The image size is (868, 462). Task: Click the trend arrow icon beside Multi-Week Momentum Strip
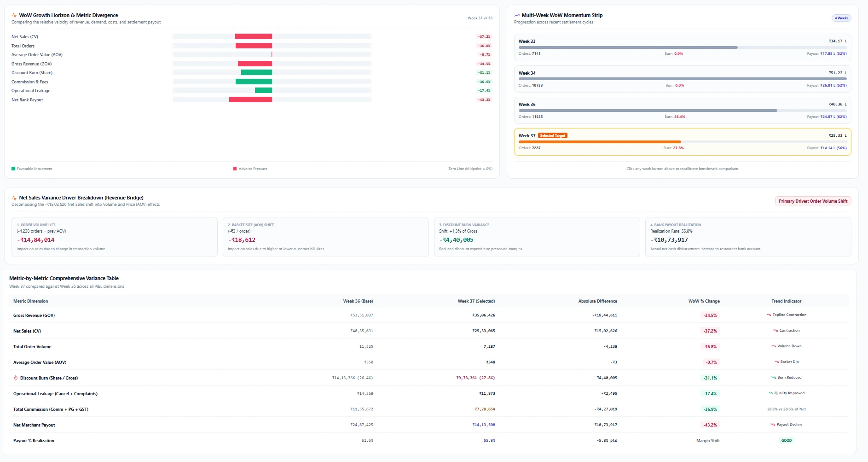[x=517, y=15]
